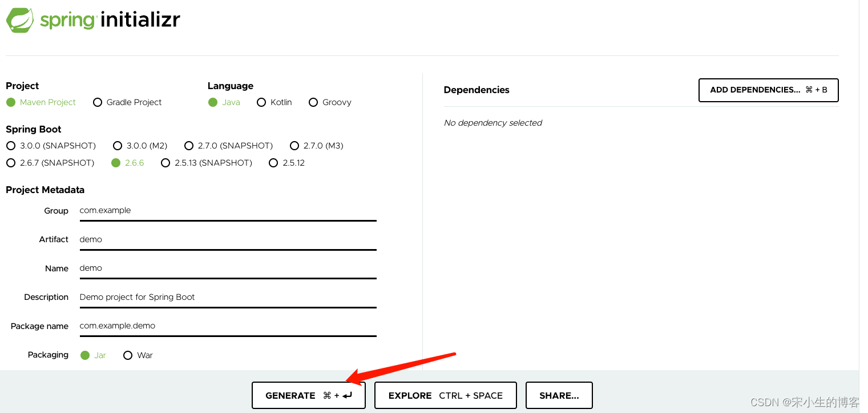Select the Maven Project radio option
The width and height of the screenshot is (868, 413).
[41, 102]
